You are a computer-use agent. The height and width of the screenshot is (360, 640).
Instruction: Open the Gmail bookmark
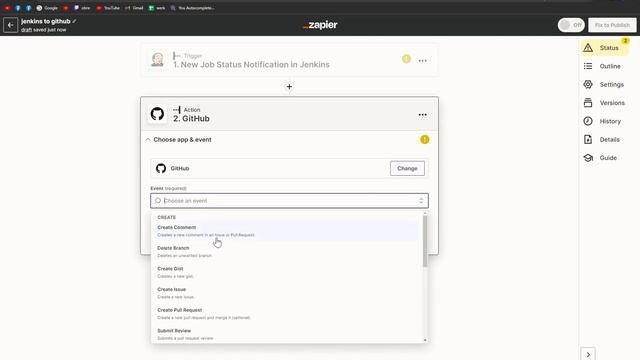[x=134, y=8]
